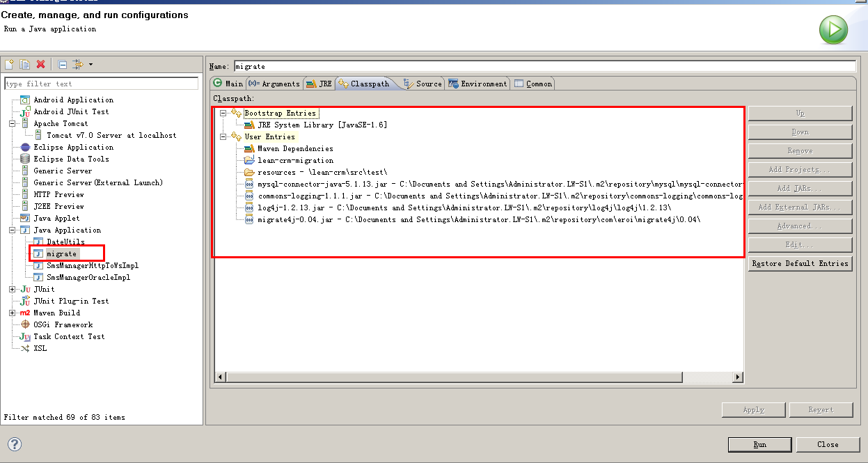Click the Edit button
Viewport: 868px width, 463px height.
click(x=800, y=245)
